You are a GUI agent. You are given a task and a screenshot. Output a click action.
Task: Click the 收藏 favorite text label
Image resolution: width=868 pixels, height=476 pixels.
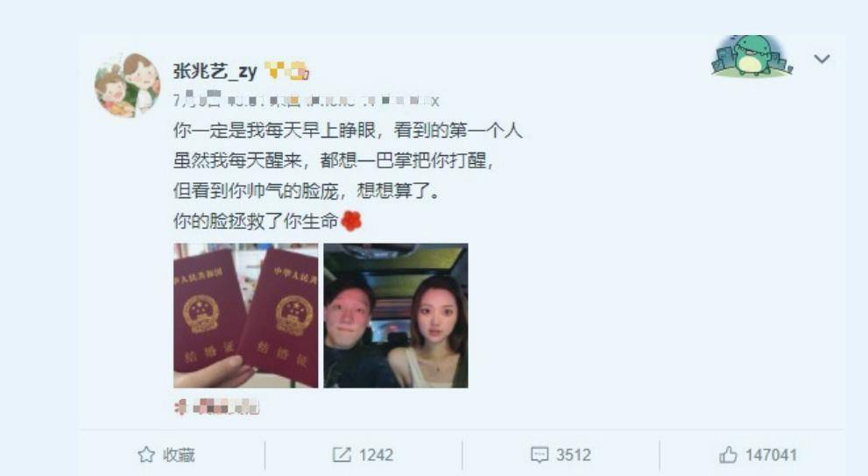(179, 455)
